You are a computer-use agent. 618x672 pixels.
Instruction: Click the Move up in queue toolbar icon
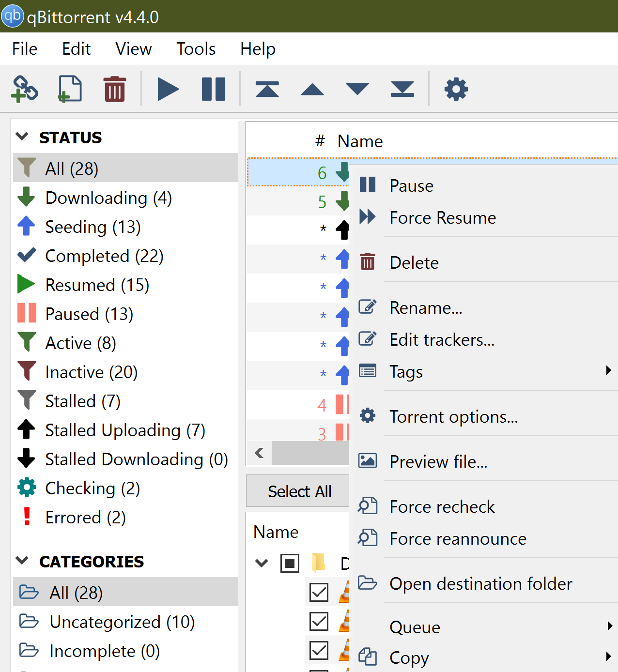pyautogui.click(x=312, y=90)
